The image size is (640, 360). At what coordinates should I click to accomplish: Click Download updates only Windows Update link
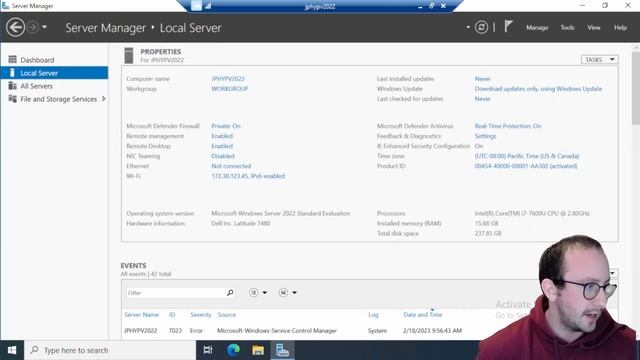tap(538, 89)
